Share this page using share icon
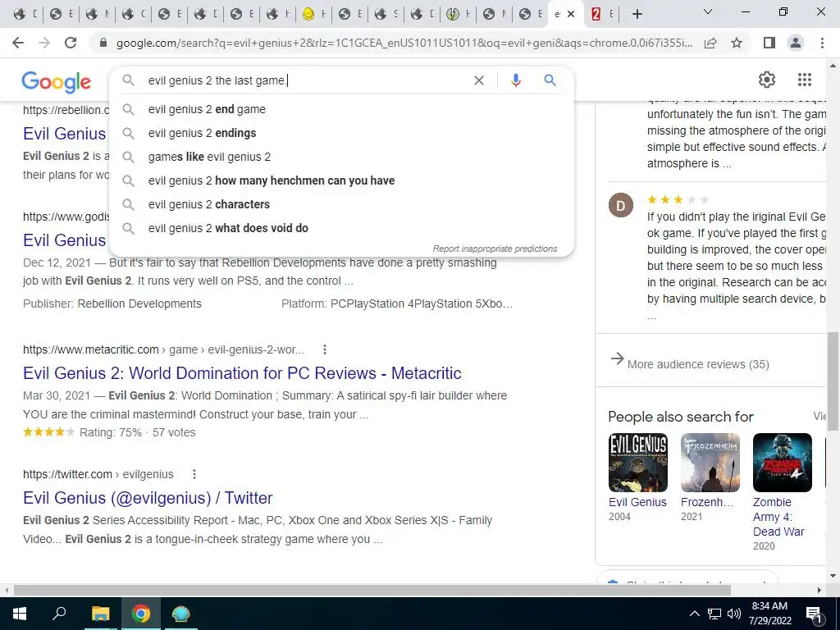Image resolution: width=840 pixels, height=630 pixels. click(x=710, y=43)
